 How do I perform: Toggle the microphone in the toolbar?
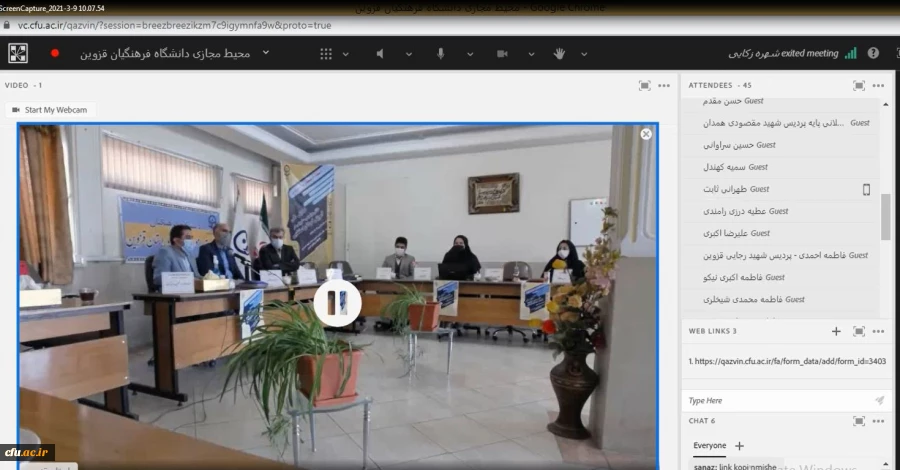coord(440,53)
